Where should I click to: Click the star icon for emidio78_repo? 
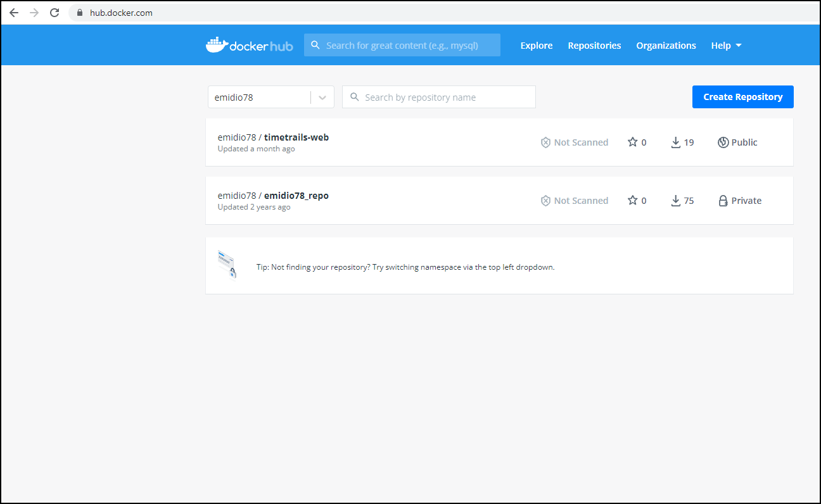click(632, 201)
